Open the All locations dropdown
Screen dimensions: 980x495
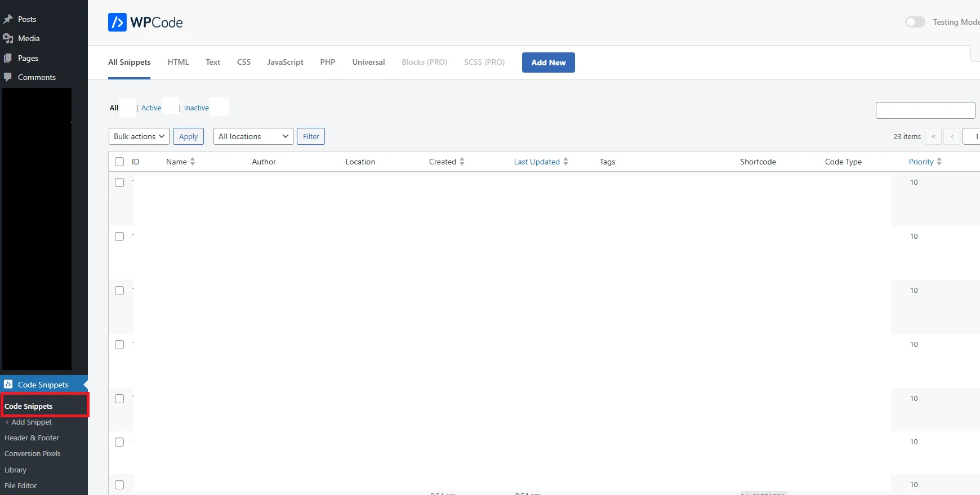pyautogui.click(x=253, y=136)
